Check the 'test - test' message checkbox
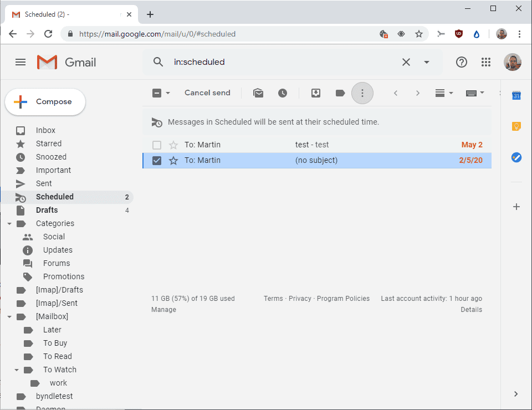This screenshot has height=410, width=532. click(x=157, y=145)
